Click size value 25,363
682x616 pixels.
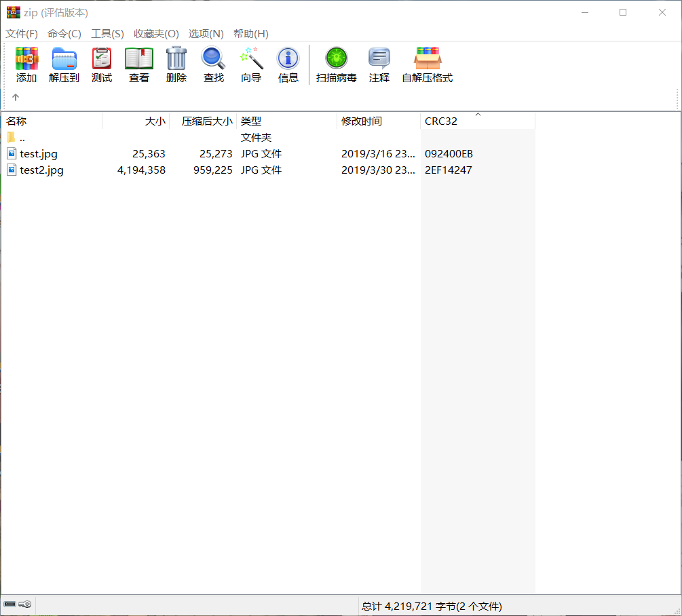[149, 154]
